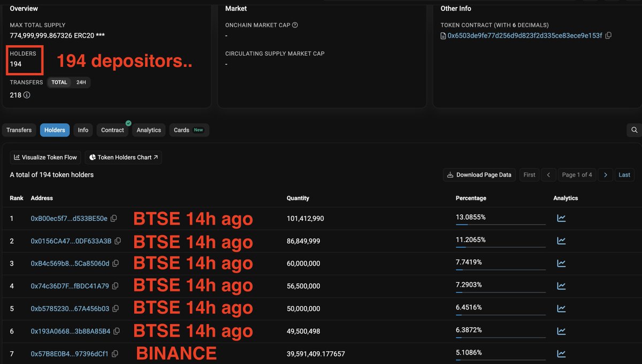The height and width of the screenshot is (364, 642).
Task: Go to the previous holders page
Action: 548,175
